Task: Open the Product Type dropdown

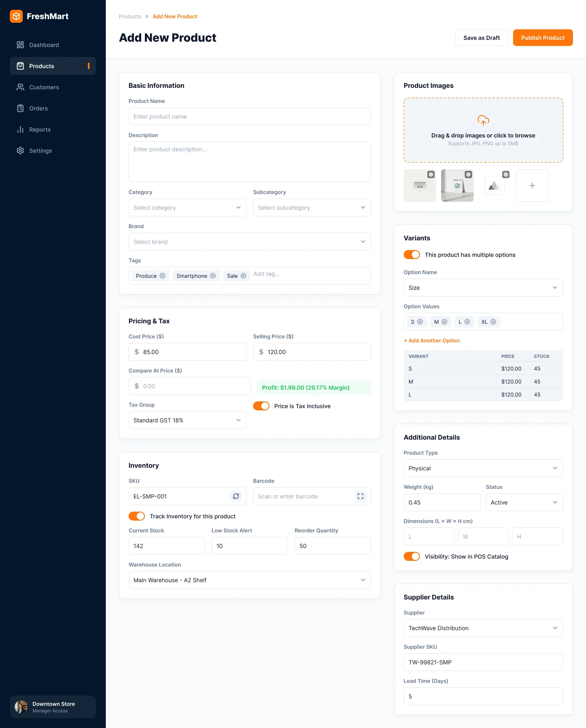Action: 483,468
